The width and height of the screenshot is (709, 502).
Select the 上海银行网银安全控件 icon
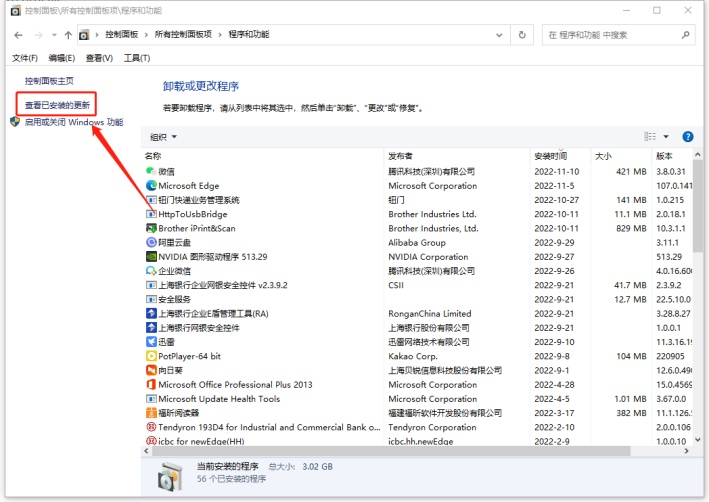151,328
